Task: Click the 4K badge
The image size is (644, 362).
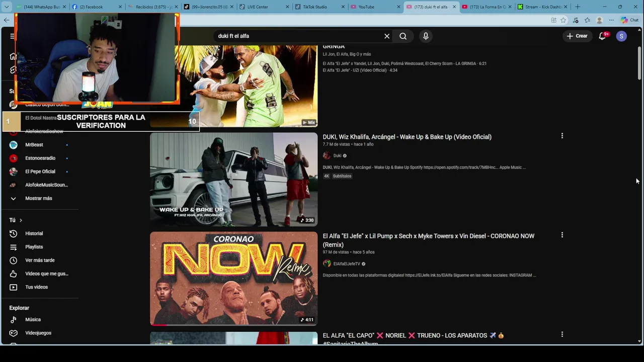Action: click(327, 176)
